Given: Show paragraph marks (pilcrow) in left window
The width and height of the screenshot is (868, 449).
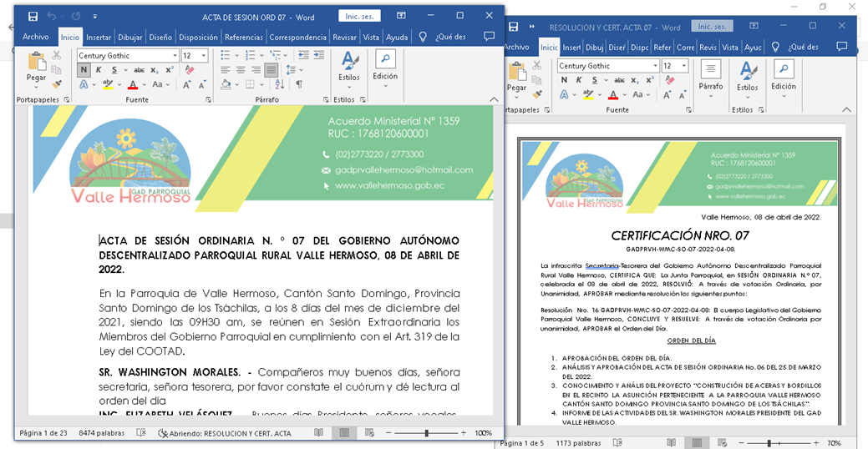Looking at the screenshot, I should [x=299, y=84].
